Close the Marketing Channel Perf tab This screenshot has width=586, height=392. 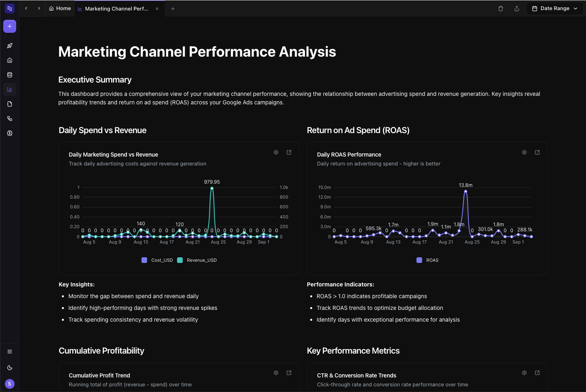[157, 8]
